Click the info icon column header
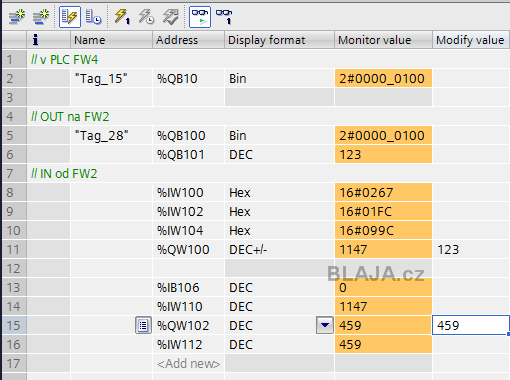This screenshot has width=510, height=380. 49,40
